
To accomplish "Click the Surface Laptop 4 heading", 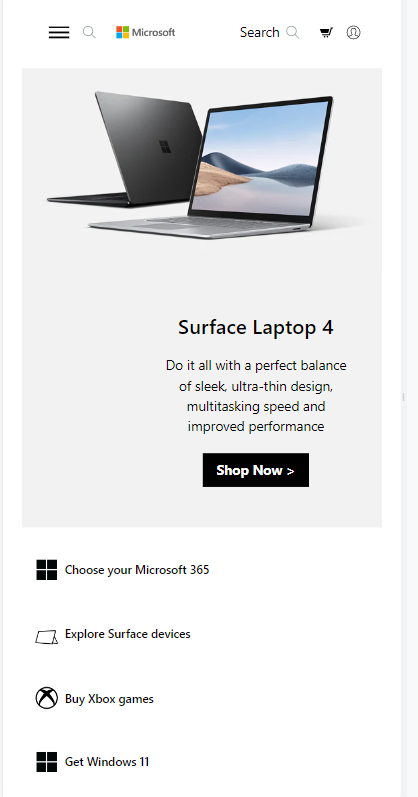I will (256, 327).
